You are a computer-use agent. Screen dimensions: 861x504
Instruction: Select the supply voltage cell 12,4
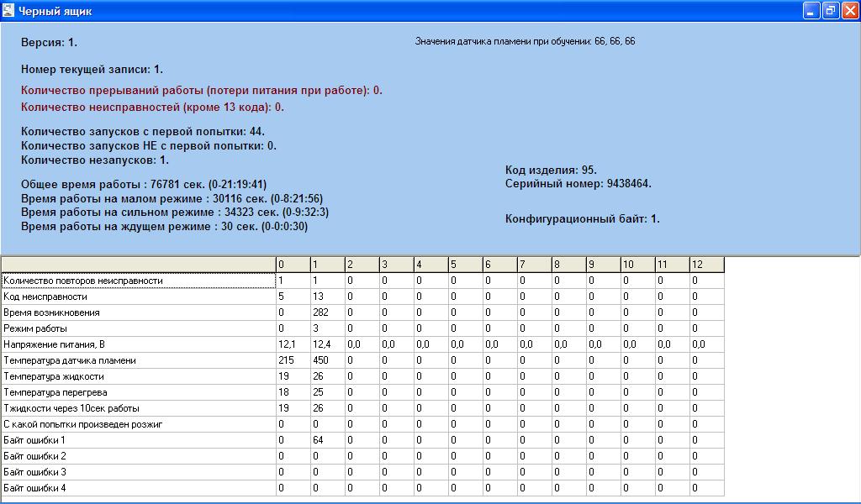click(328, 344)
